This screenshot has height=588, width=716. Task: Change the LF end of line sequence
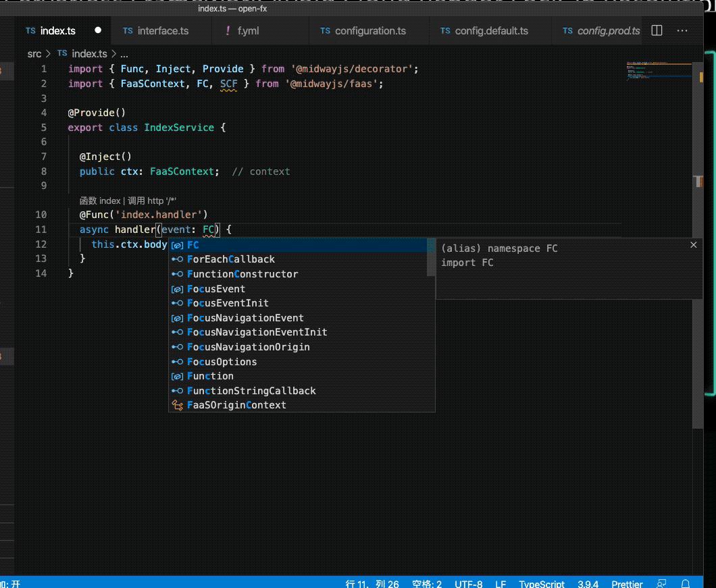pos(501,584)
